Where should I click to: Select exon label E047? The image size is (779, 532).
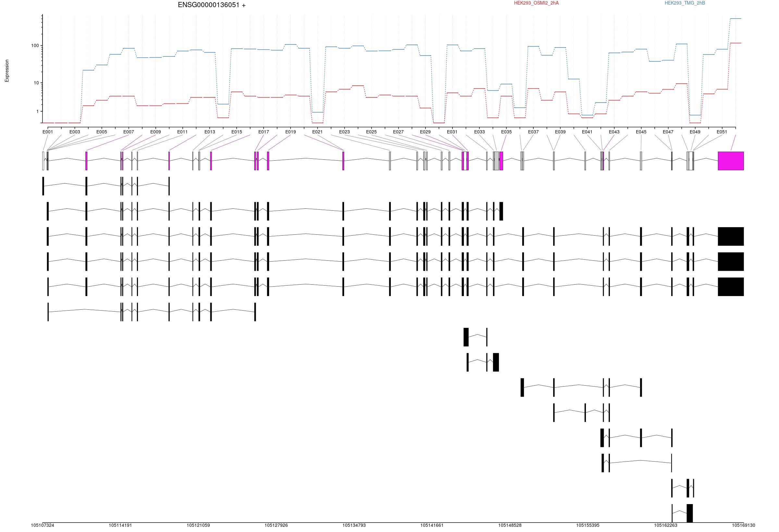click(x=668, y=132)
